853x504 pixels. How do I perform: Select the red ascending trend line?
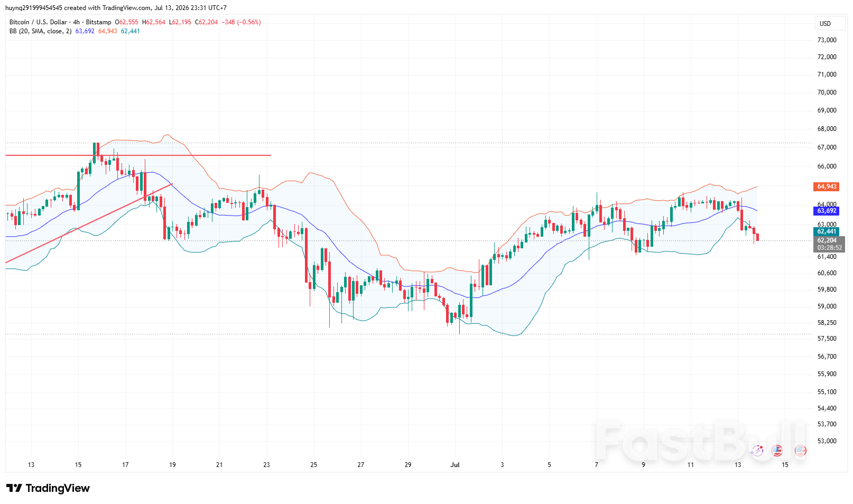point(89,223)
